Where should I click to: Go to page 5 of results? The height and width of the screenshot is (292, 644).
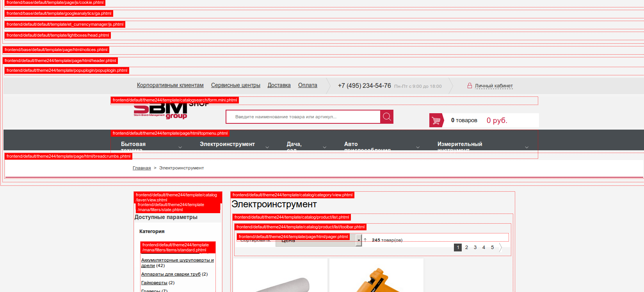[x=492, y=247]
